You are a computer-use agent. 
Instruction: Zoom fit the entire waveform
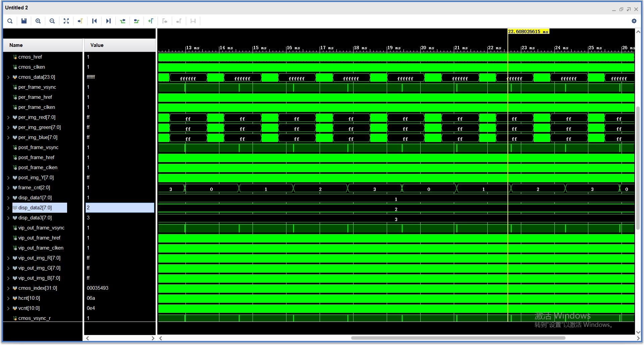pyautogui.click(x=66, y=21)
